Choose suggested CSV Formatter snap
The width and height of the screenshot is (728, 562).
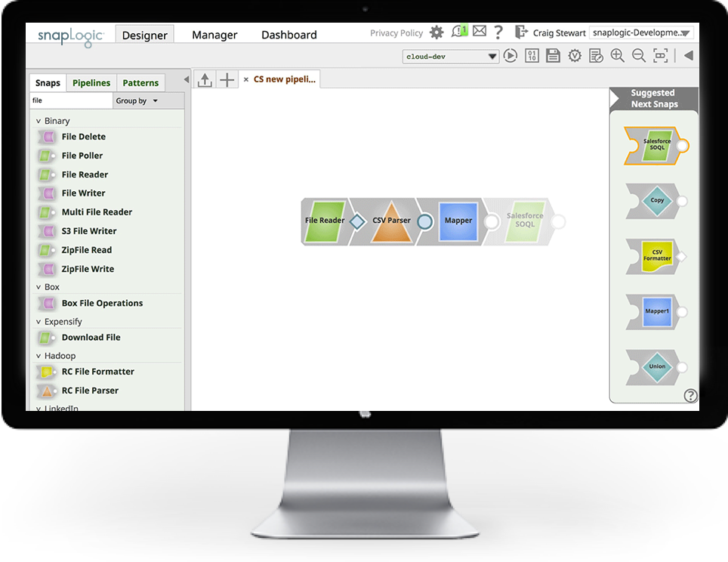tap(656, 256)
